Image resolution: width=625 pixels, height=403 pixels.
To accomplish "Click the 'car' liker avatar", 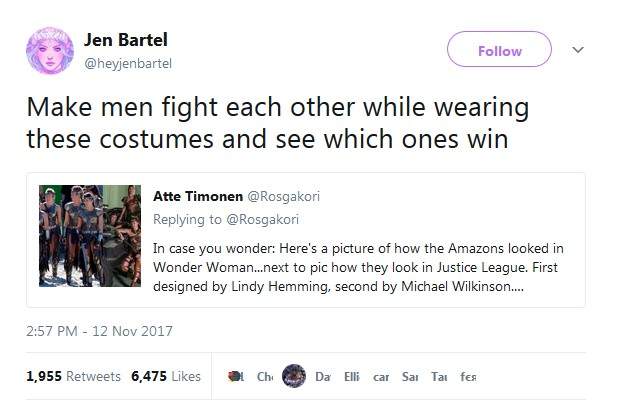I will click(x=380, y=376).
